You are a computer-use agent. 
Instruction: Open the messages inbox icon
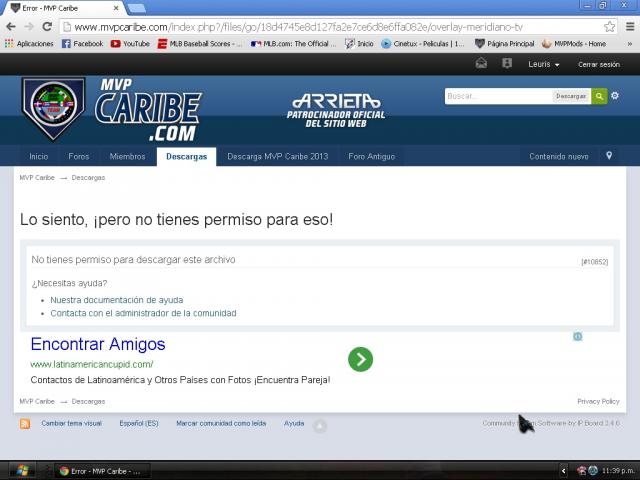481,63
